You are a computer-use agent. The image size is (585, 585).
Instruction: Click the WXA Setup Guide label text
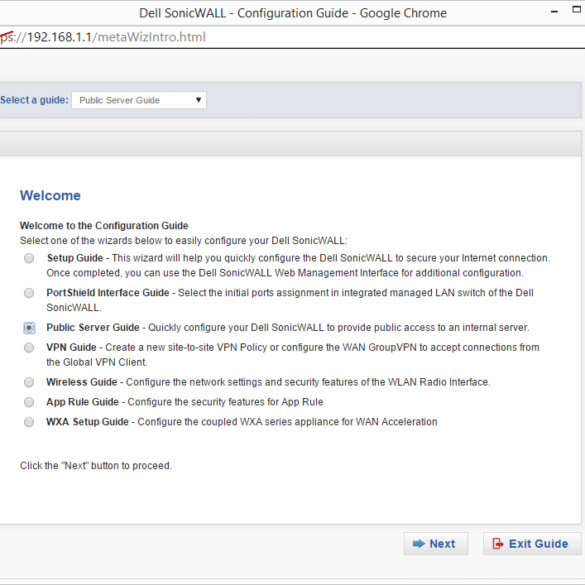[87, 421]
